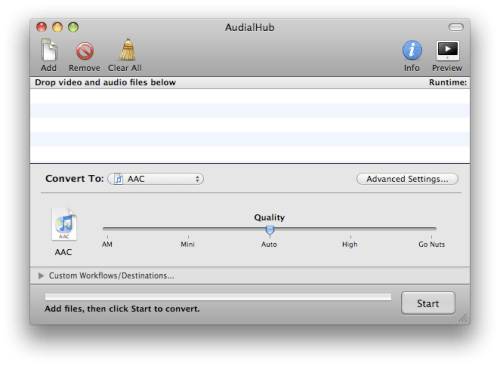Click the dropdown arrows on format selector

point(197,179)
